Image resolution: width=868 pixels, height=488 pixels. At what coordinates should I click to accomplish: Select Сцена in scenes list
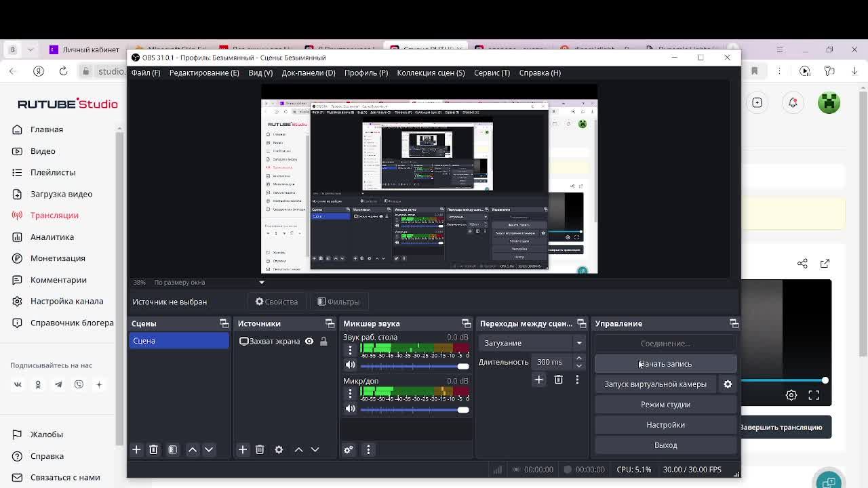(179, 341)
